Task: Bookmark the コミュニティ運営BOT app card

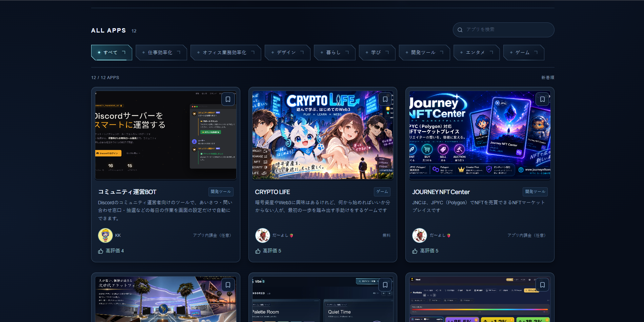Action: (x=228, y=99)
